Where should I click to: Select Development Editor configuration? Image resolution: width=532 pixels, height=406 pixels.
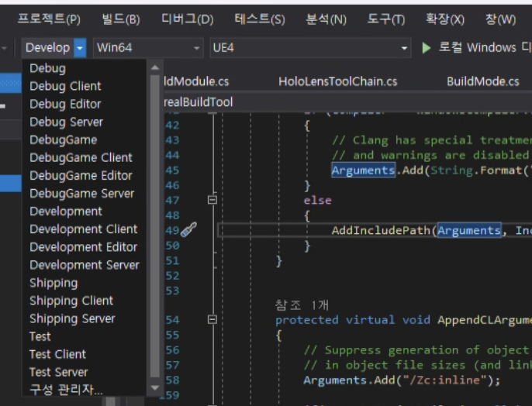pyautogui.click(x=84, y=247)
